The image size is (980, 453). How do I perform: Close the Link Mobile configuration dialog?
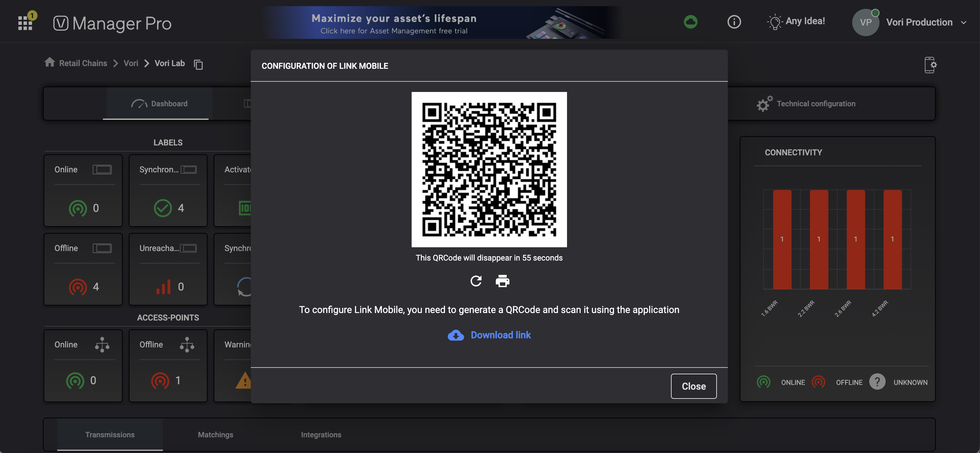click(693, 386)
